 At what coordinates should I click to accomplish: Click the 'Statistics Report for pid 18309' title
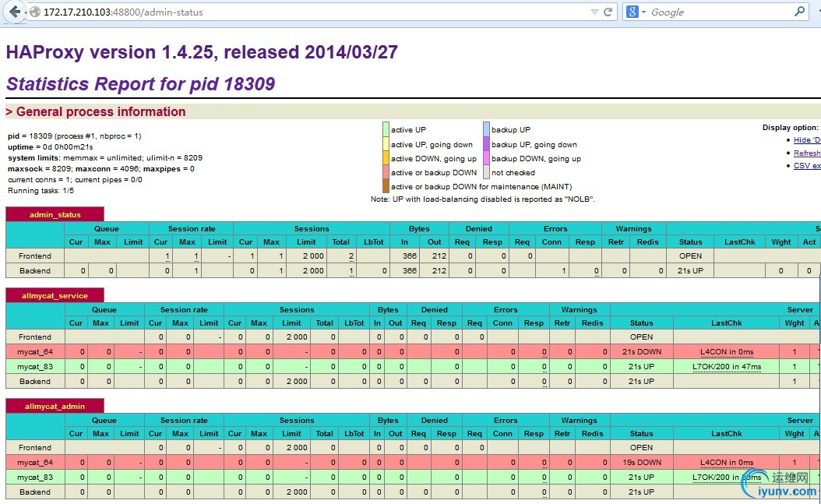(140, 83)
